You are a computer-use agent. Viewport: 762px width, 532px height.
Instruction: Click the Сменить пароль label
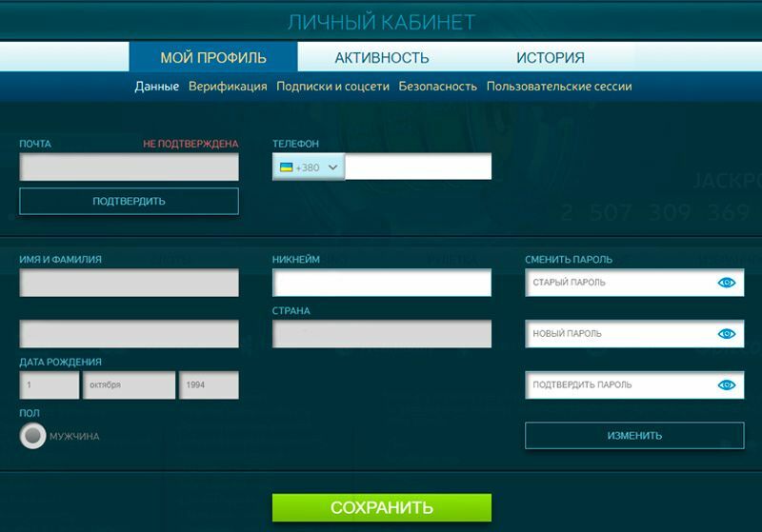pyautogui.click(x=569, y=260)
